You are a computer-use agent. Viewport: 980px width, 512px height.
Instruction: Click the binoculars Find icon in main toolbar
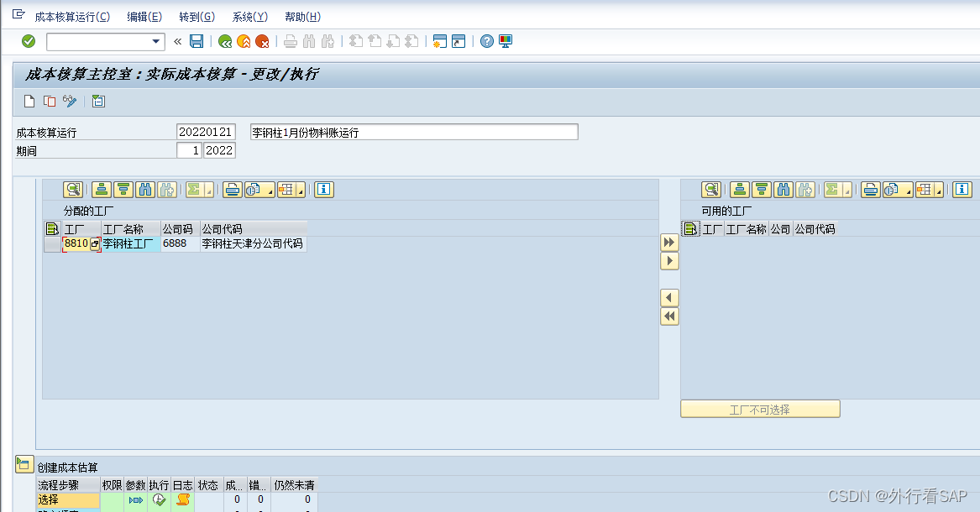point(309,42)
